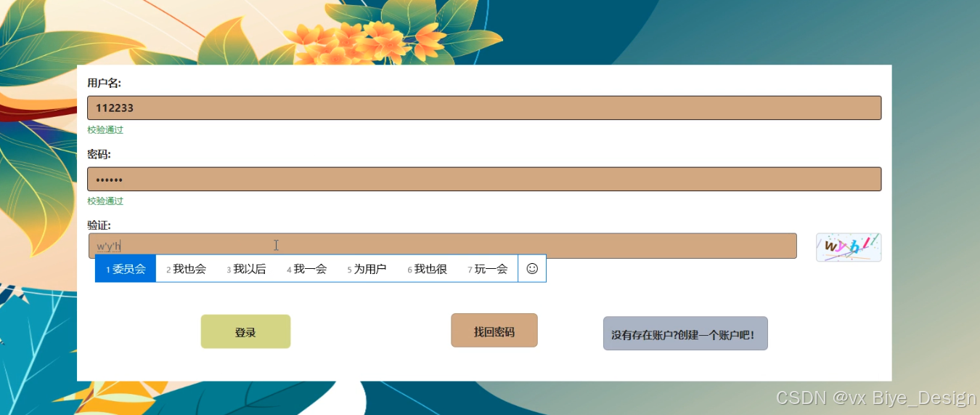Focus the 密码 password field
The image size is (980, 415).
click(484, 179)
